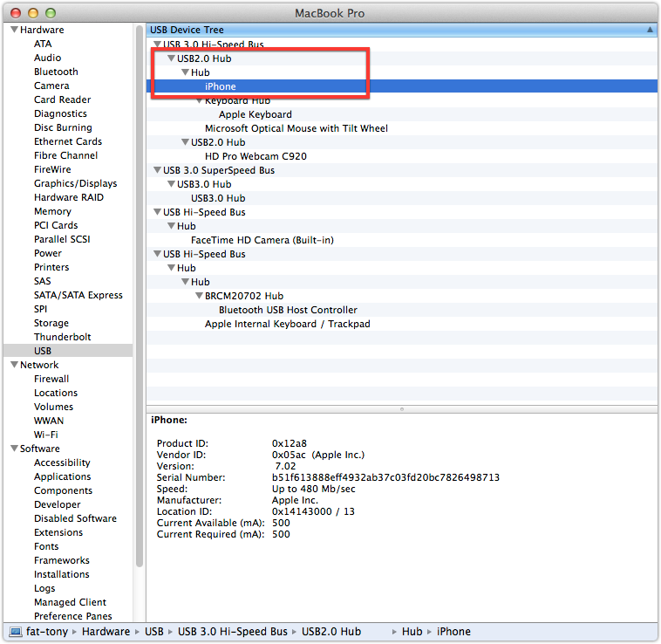The height and width of the screenshot is (644, 661).
Task: Collapse the Software section triangle
Action: point(14,449)
